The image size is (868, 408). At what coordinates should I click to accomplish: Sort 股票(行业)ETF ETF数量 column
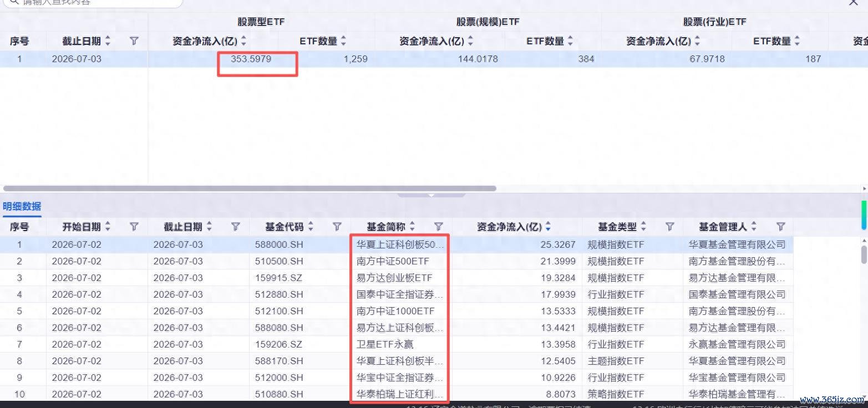pos(797,41)
